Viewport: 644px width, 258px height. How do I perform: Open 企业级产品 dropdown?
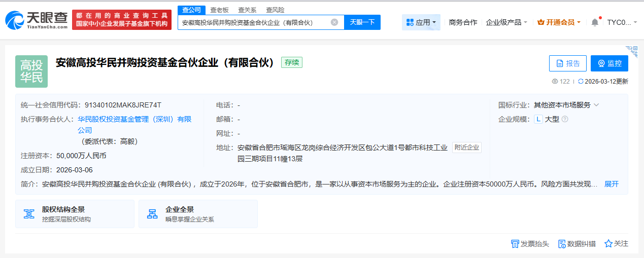[506, 22]
